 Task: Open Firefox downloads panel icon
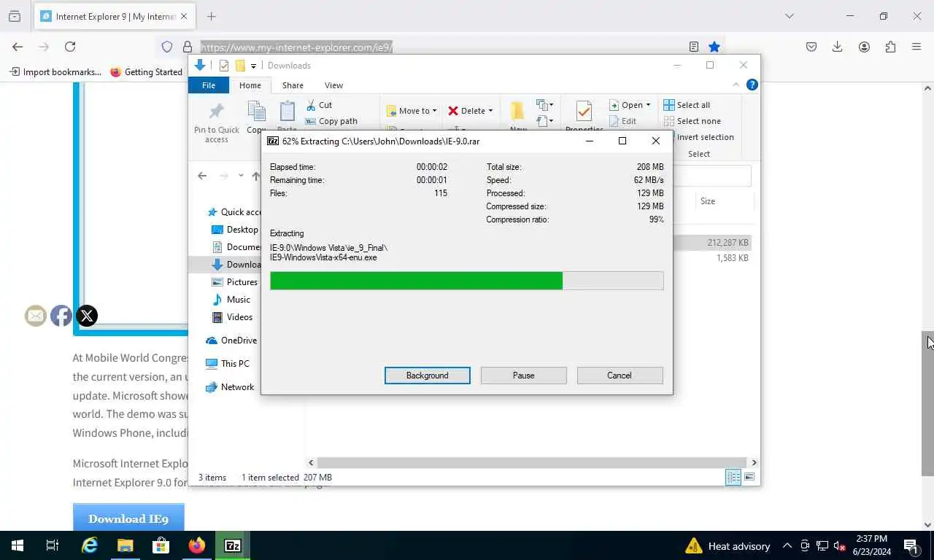pos(838,47)
